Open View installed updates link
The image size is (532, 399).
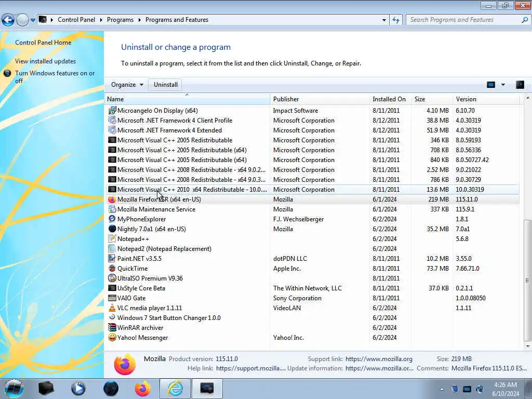46,61
